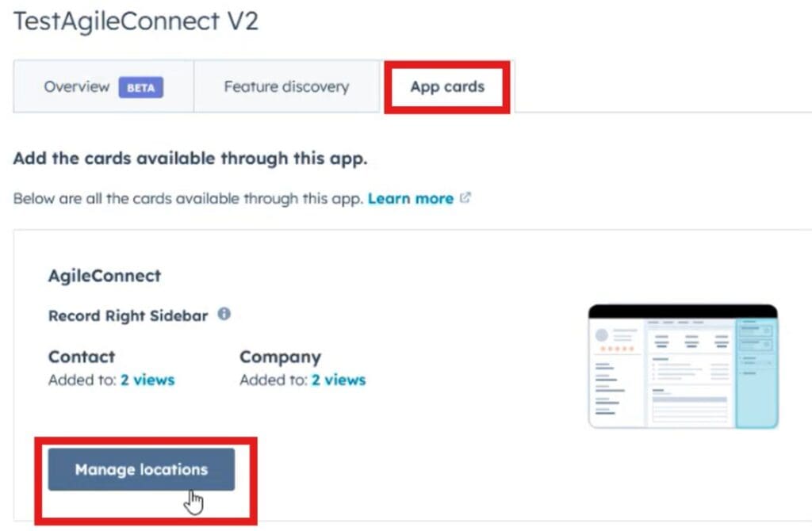The height and width of the screenshot is (531, 812).
Task: Open the Learn more link
Action: (x=411, y=199)
